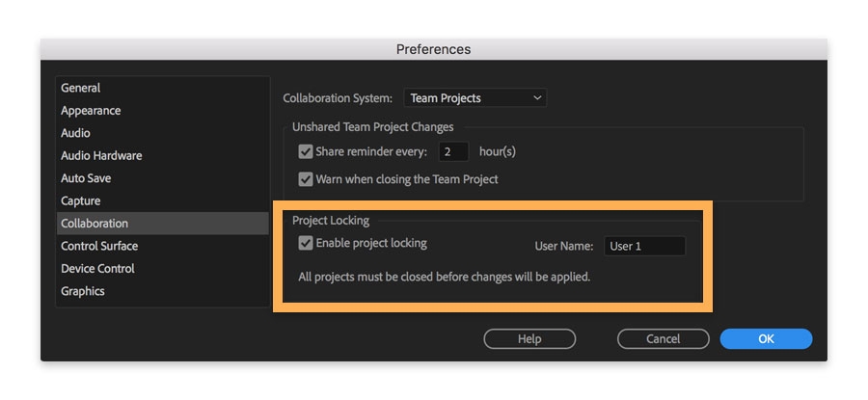This screenshot has width=868, height=400.
Task: Open Control Surface preferences
Action: pos(99,246)
